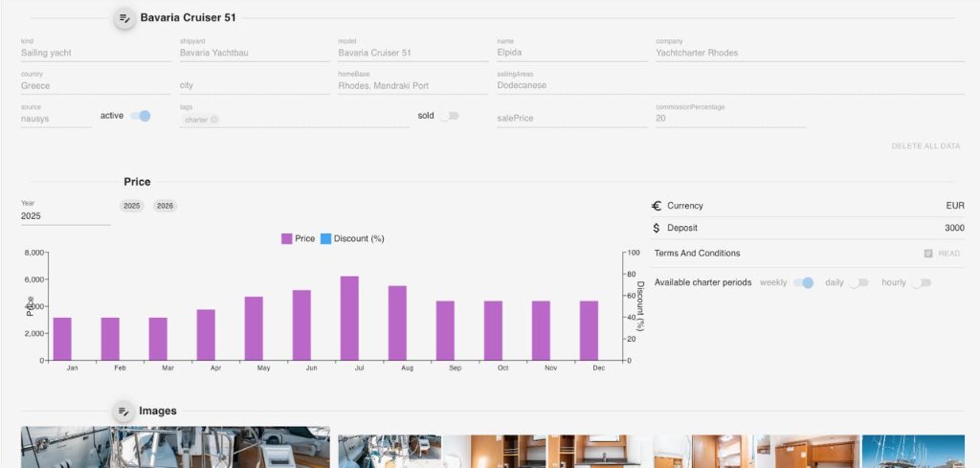Remove the charter tag using its x icon

click(214, 120)
